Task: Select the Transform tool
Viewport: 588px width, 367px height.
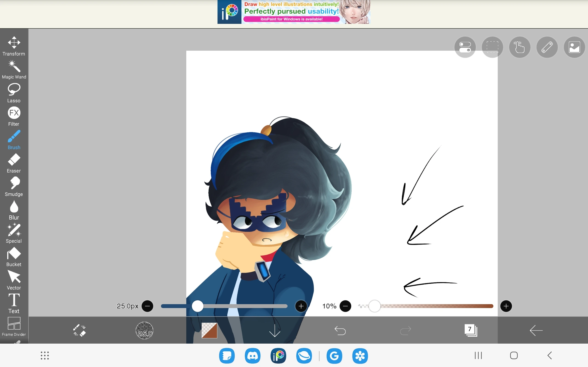Action: (14, 46)
